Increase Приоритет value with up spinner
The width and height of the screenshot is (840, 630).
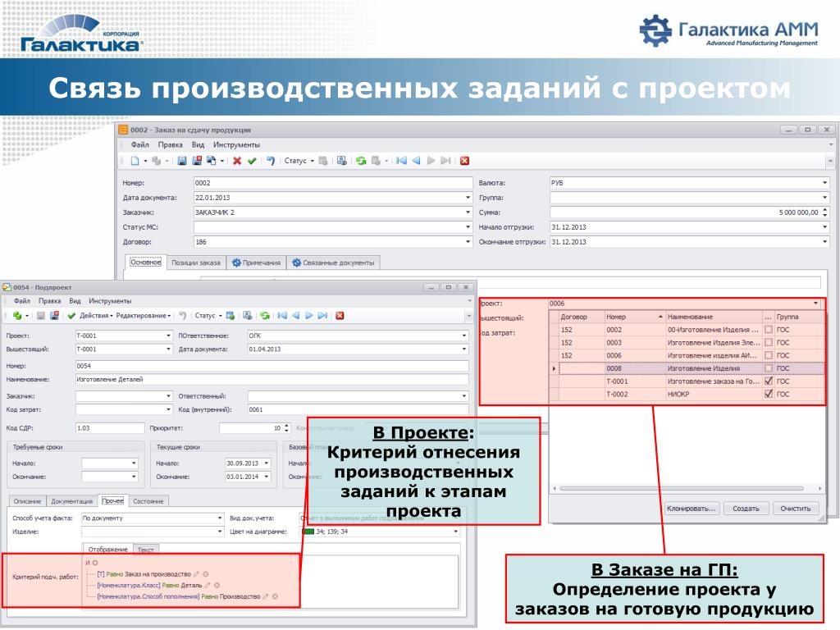pyautogui.click(x=286, y=426)
